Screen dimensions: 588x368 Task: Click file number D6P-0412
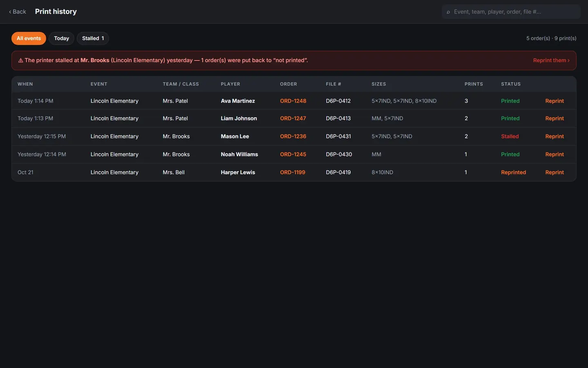(338, 101)
